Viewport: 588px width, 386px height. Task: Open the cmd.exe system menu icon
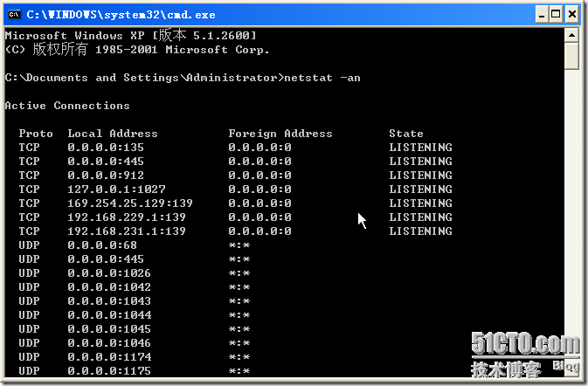coord(14,15)
